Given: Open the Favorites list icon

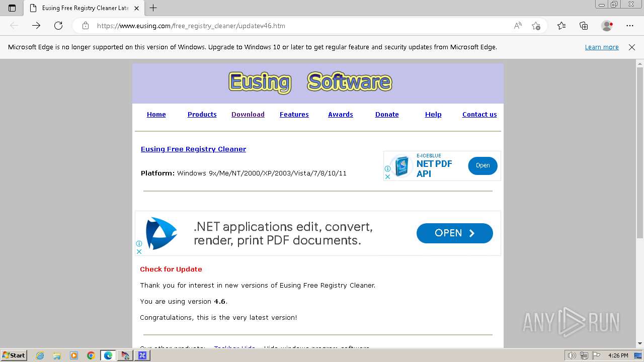Looking at the screenshot, I should 561,26.
